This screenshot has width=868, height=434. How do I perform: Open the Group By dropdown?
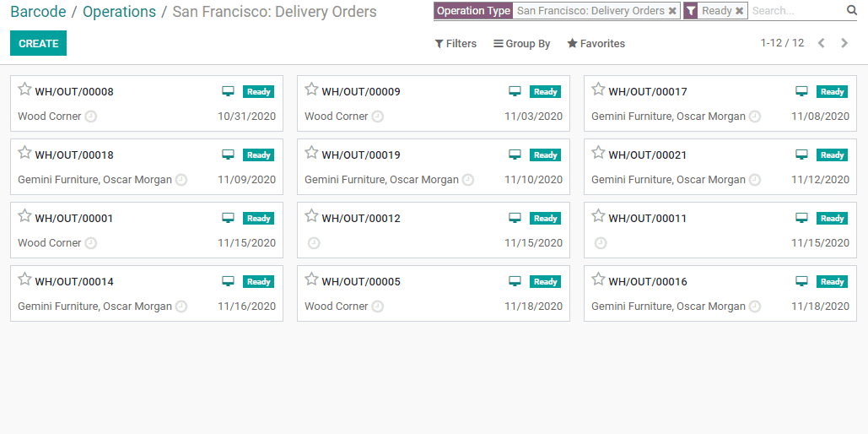click(x=522, y=43)
